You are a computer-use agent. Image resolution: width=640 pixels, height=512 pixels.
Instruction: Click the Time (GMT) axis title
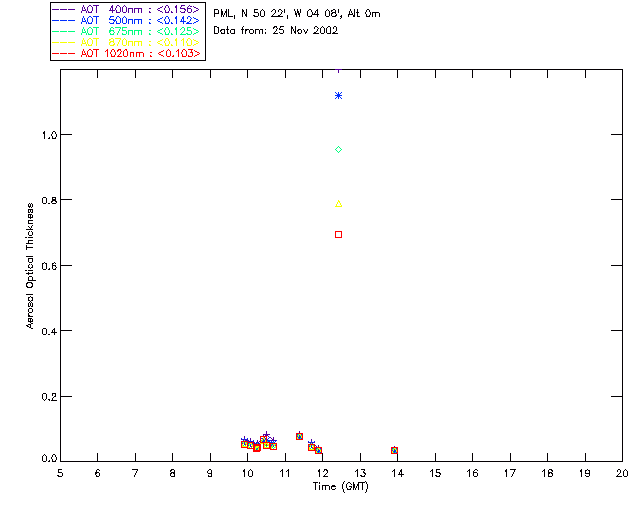(x=340, y=487)
